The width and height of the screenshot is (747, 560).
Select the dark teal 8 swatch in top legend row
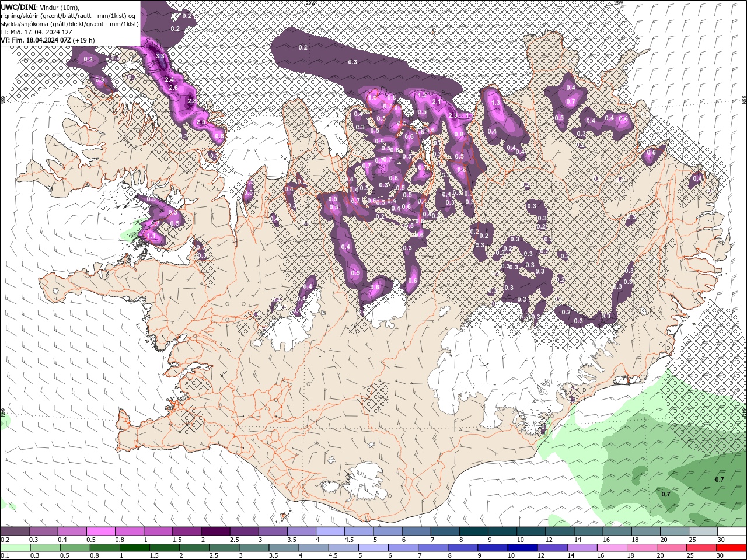(473, 531)
